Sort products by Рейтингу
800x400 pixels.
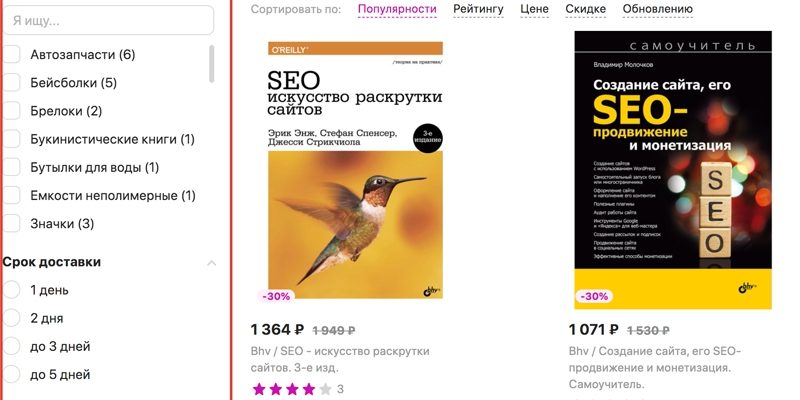(478, 9)
